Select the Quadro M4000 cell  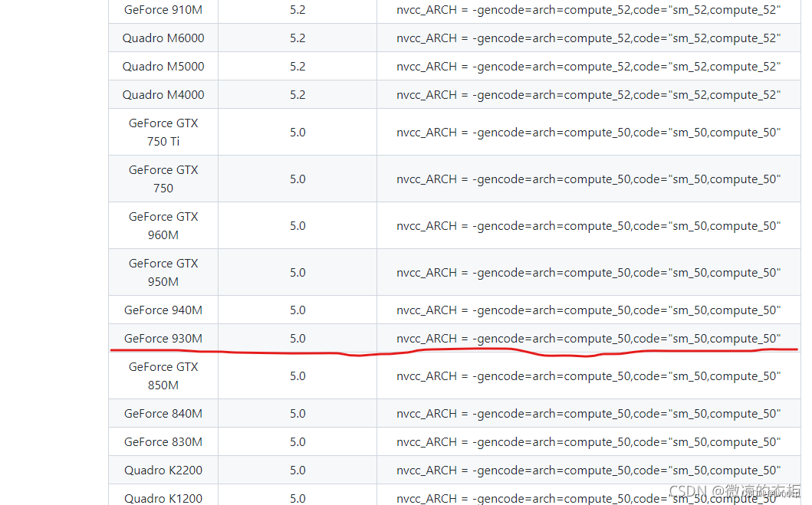[x=163, y=95]
